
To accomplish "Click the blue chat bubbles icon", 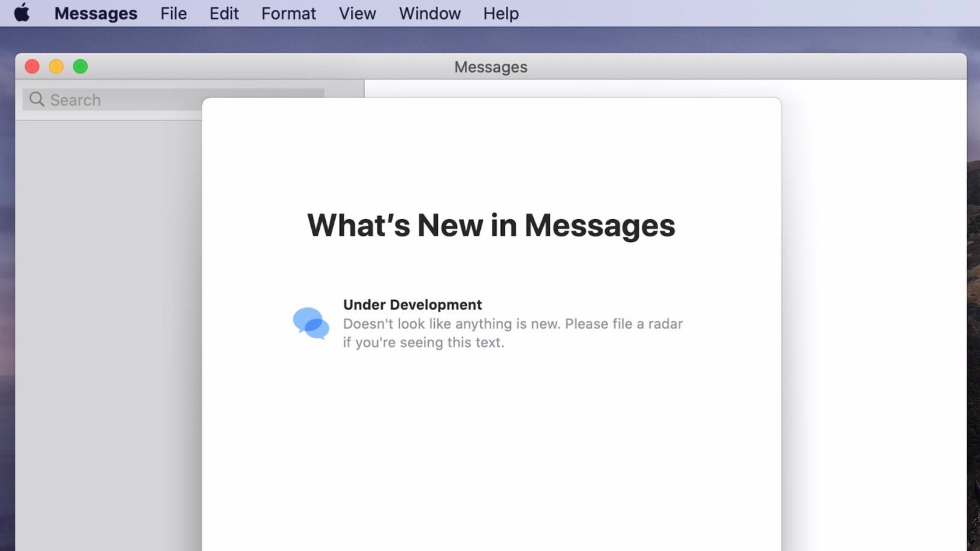I will 311,323.
